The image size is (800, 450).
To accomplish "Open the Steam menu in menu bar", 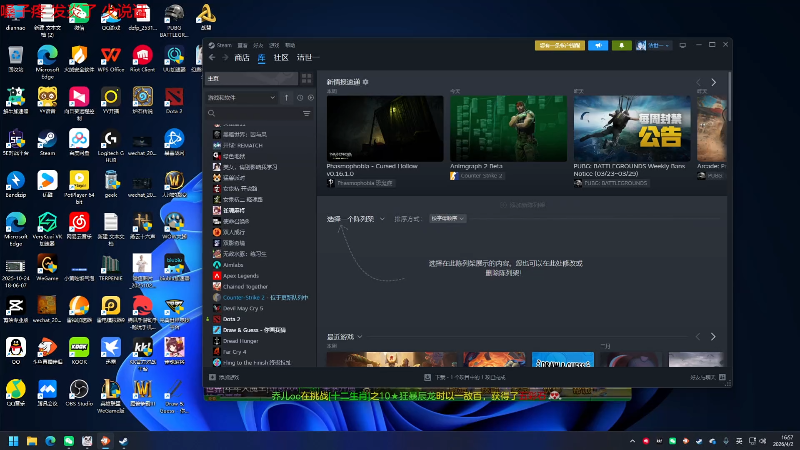I will click(220, 45).
